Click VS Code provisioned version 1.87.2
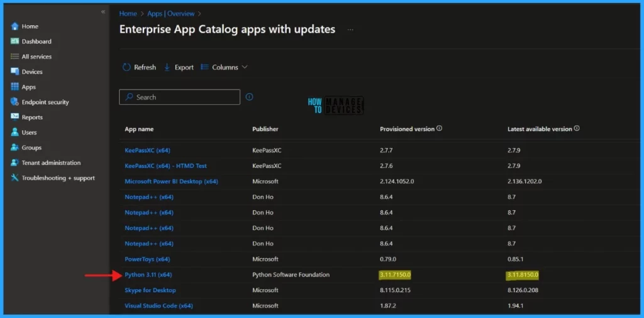644x318 pixels. click(388, 305)
